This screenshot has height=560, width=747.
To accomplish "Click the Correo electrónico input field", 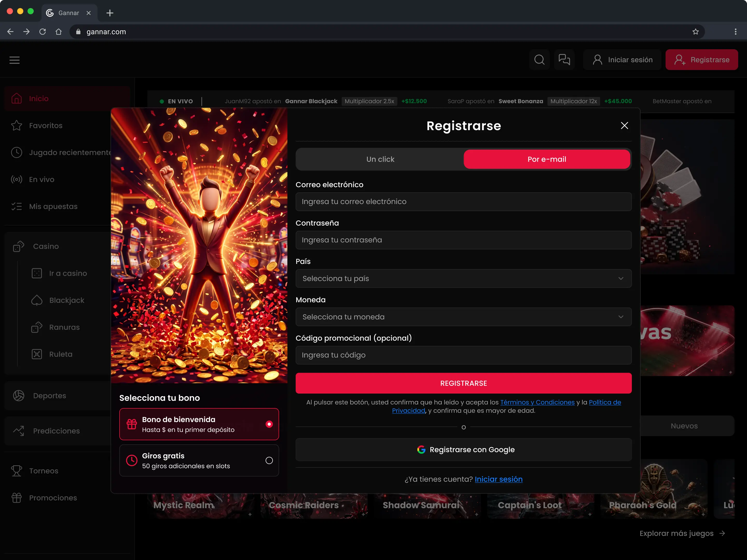I will (x=463, y=201).
